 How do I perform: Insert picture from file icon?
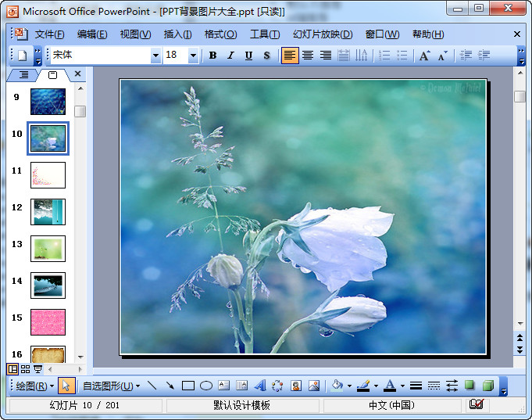pos(314,386)
